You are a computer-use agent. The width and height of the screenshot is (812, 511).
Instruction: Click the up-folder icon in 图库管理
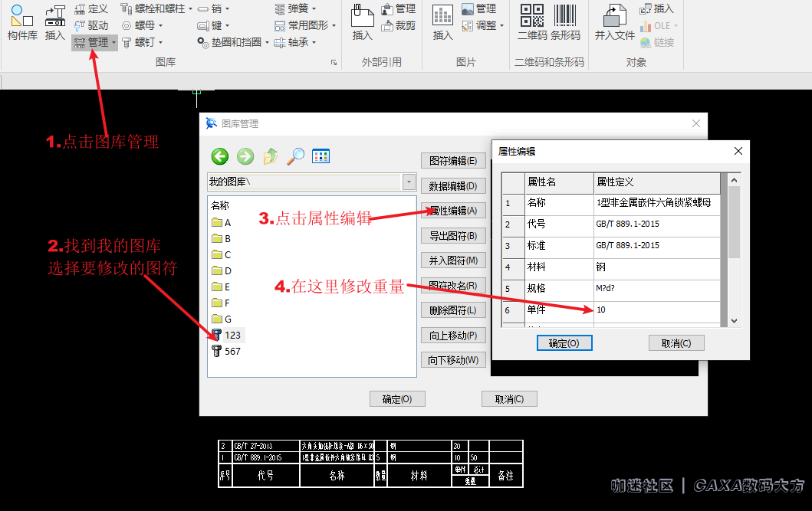(271, 156)
